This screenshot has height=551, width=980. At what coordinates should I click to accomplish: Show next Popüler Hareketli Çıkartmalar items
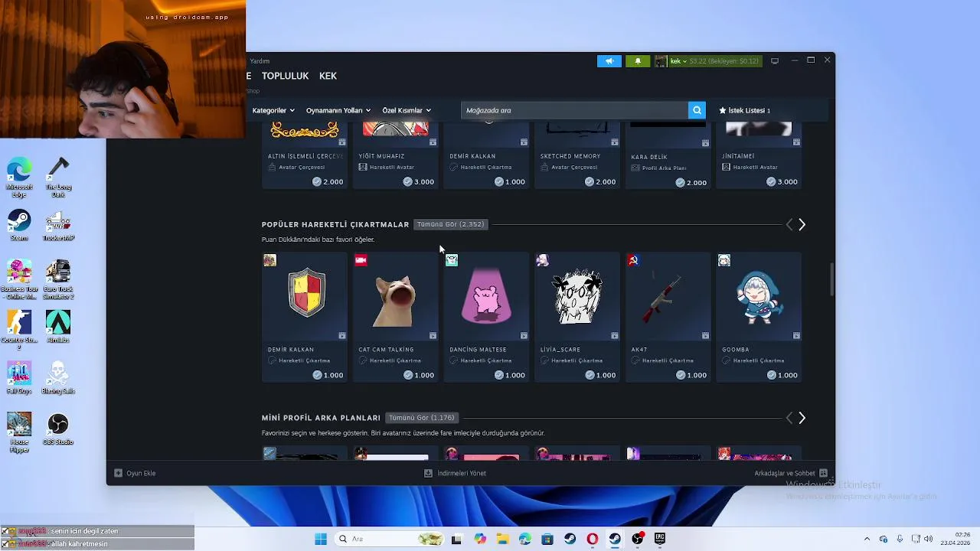(802, 224)
